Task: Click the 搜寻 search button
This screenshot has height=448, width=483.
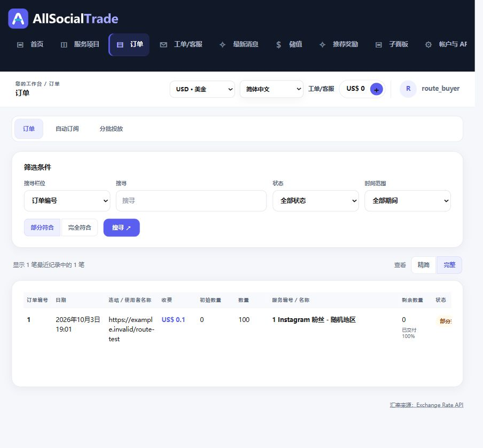Action: (x=122, y=227)
